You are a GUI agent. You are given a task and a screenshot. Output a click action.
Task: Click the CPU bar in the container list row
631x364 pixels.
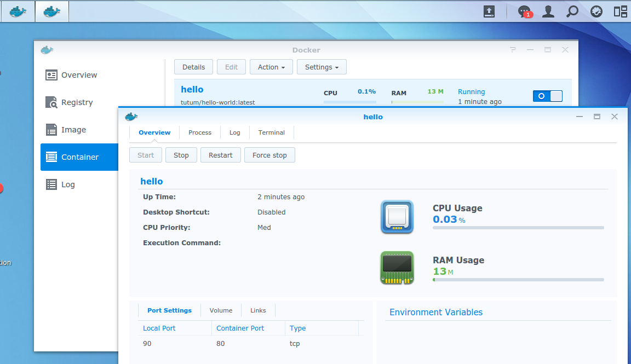coord(349,102)
